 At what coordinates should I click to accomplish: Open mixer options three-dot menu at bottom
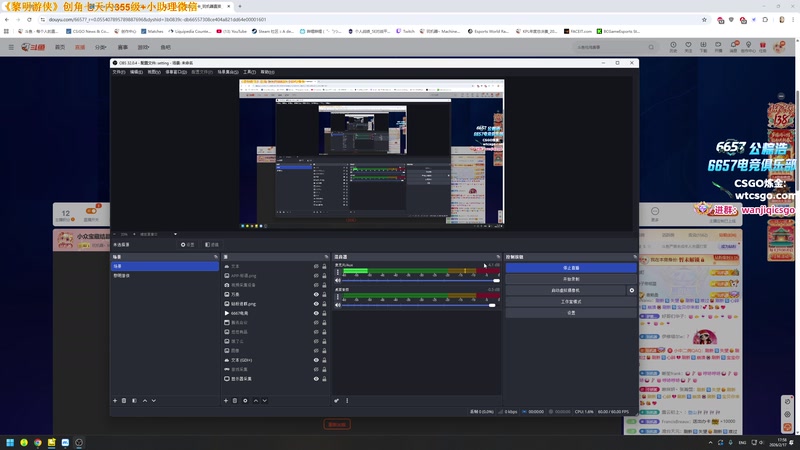click(347, 401)
